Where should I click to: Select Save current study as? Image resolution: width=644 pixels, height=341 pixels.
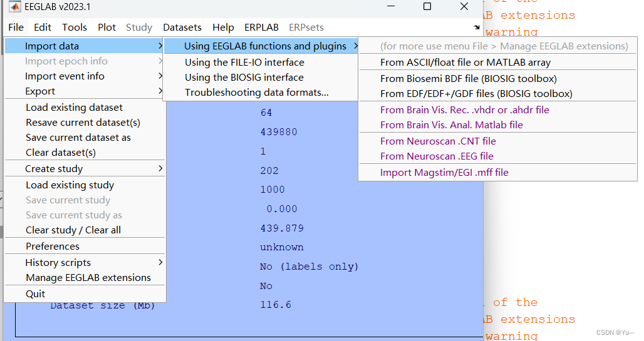coord(84,215)
